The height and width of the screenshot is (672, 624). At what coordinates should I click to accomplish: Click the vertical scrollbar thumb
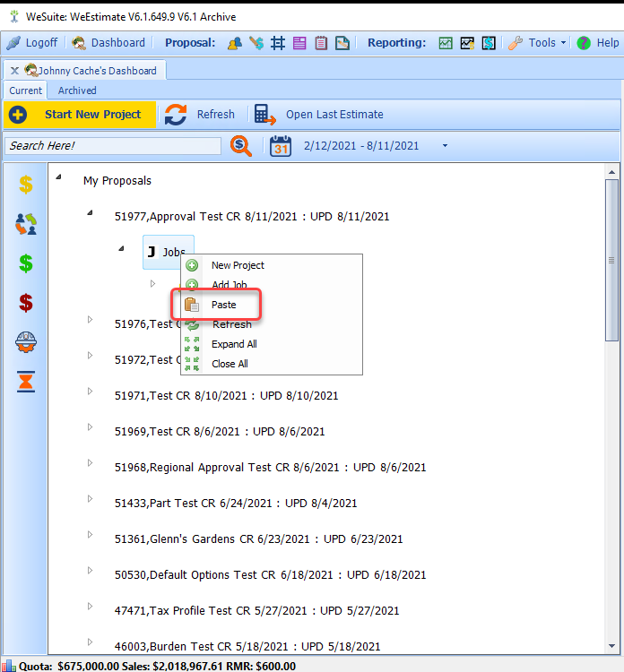coord(612,260)
